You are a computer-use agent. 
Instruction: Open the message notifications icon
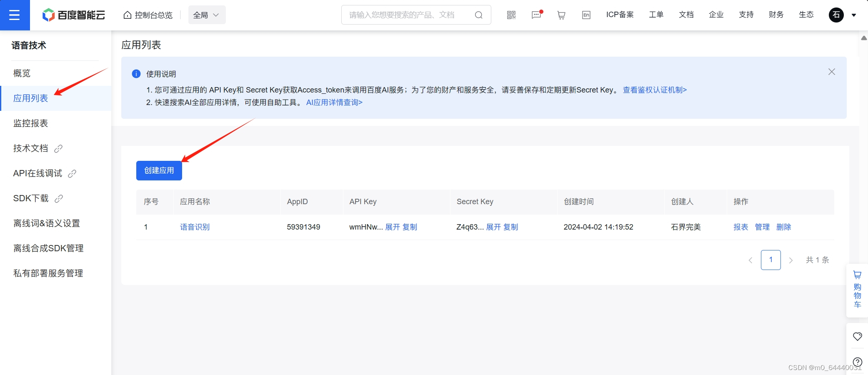536,15
